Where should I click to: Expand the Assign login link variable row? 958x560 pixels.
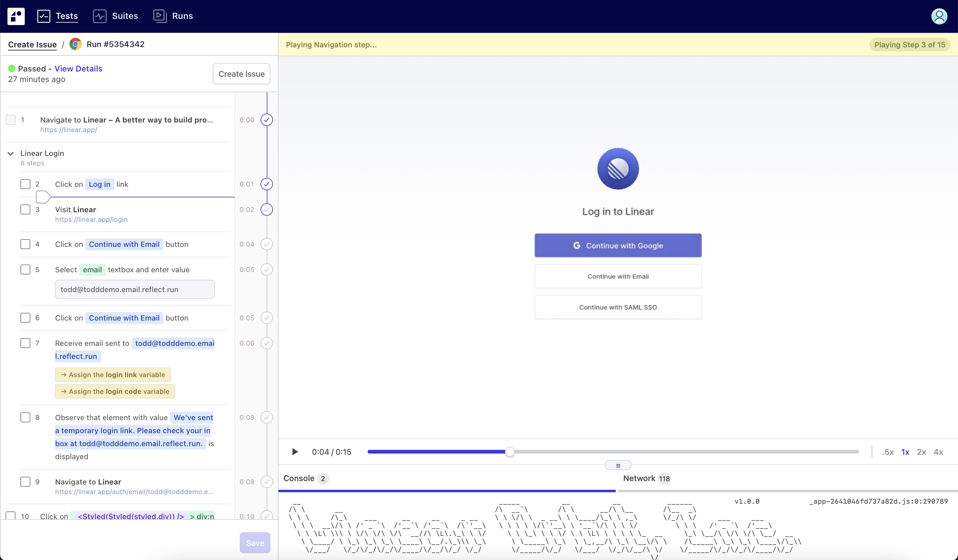(113, 374)
